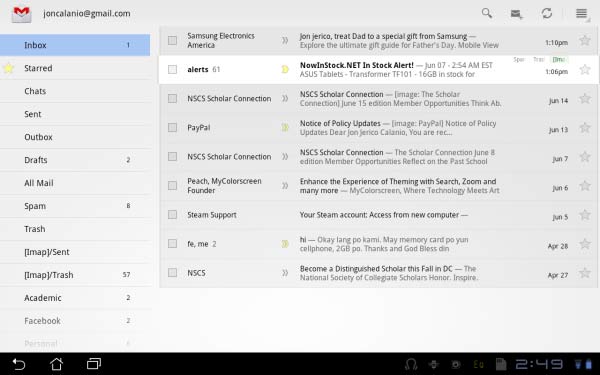Open the overflow menu icon

pos(582,13)
